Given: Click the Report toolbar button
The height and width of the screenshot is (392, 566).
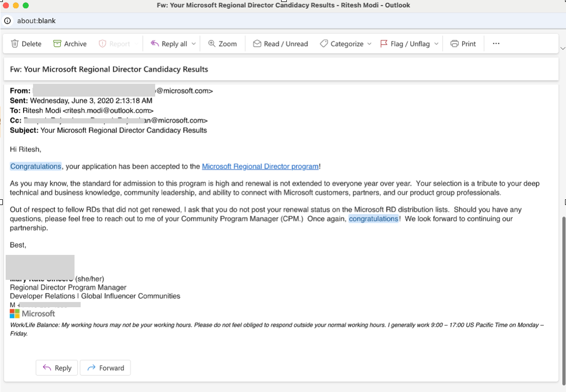Looking at the screenshot, I should (x=115, y=44).
